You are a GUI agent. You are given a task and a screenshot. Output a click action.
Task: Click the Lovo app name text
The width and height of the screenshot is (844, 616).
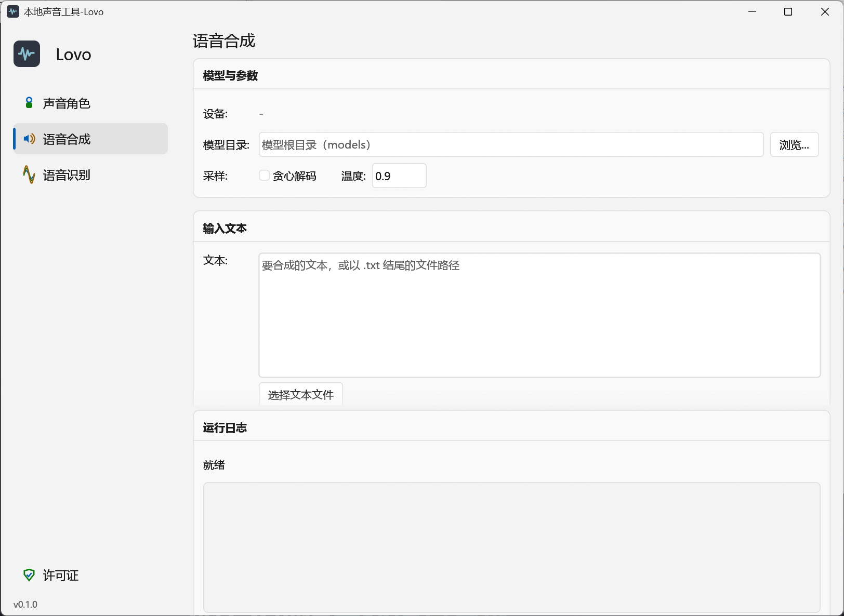[73, 55]
